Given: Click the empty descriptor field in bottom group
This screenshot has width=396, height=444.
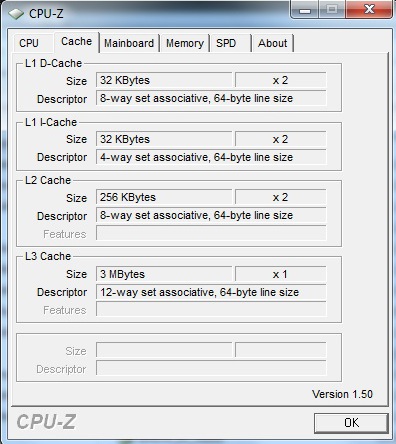Looking at the screenshot, I should pyautogui.click(x=211, y=368).
